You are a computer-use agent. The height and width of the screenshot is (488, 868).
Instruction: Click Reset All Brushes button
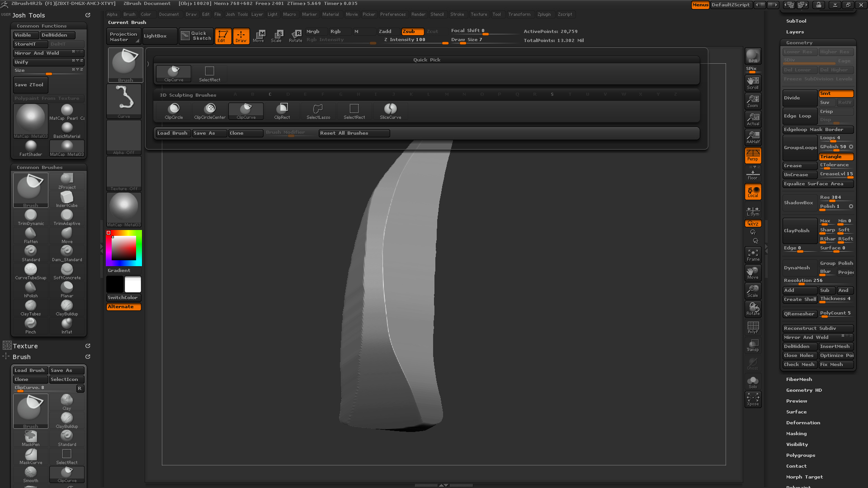tap(354, 133)
